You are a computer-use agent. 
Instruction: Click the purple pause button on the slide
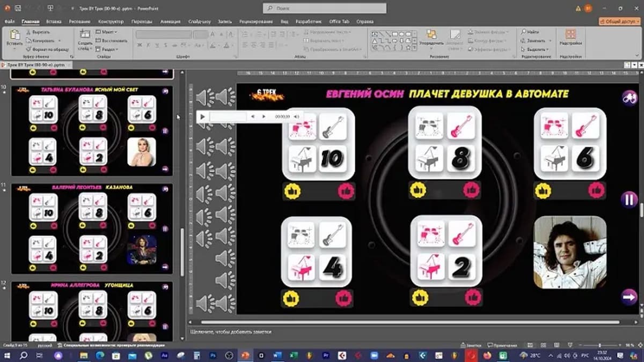click(629, 200)
